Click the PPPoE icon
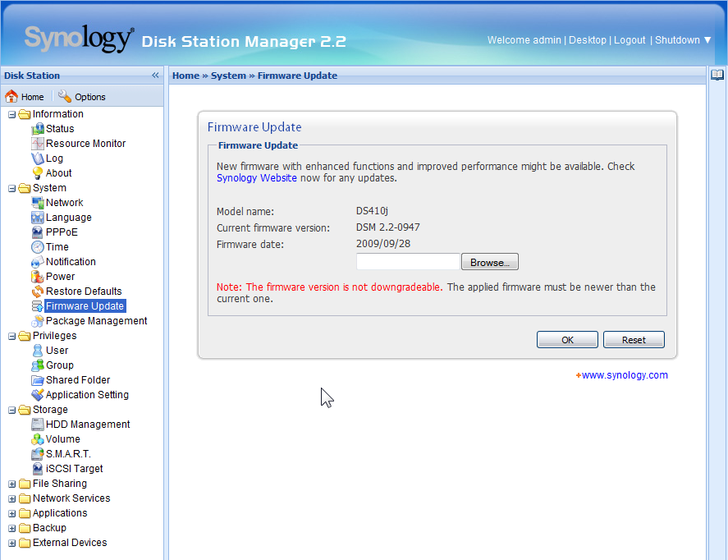This screenshot has height=560, width=728. [x=38, y=232]
